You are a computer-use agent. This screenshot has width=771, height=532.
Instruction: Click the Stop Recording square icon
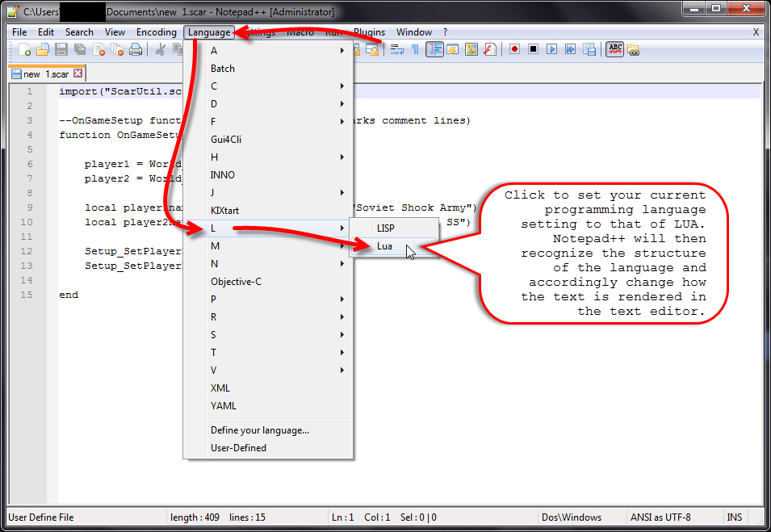pyautogui.click(x=533, y=50)
